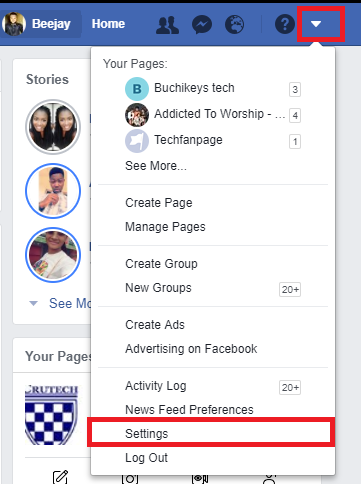Viewport: 361px width, 484px height.
Task: Select Advertising on Facebook
Action: click(x=191, y=349)
